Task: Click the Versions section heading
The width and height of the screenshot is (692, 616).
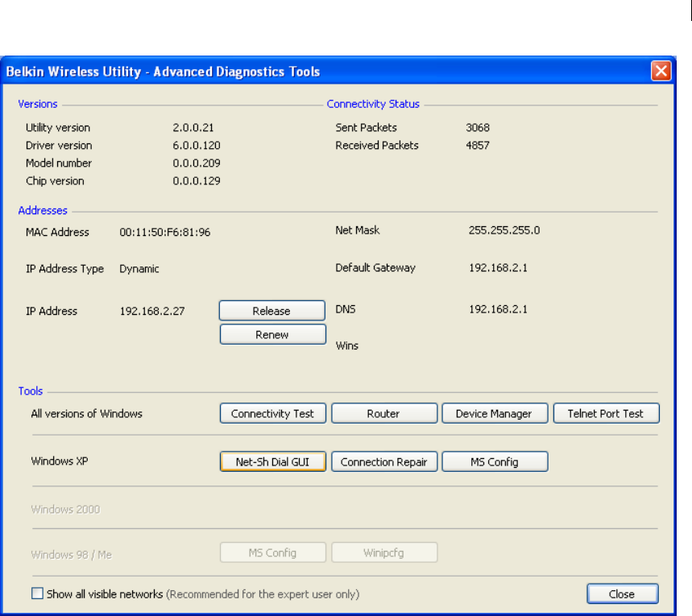Action: pyautogui.click(x=38, y=104)
